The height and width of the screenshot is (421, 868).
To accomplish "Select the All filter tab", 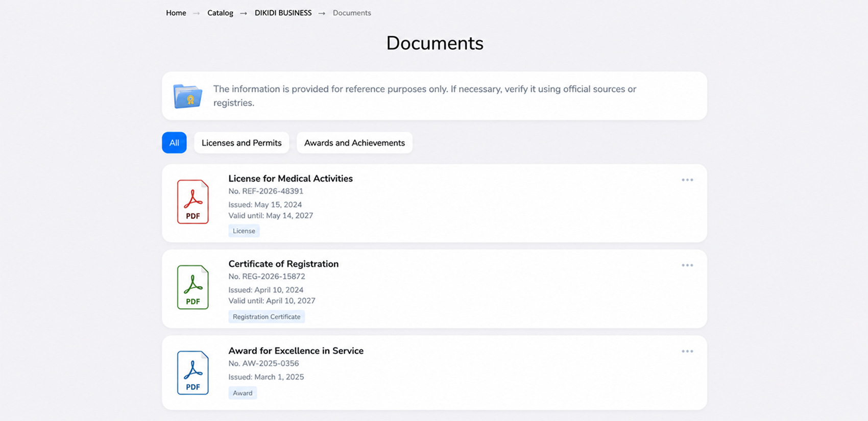I will [174, 143].
